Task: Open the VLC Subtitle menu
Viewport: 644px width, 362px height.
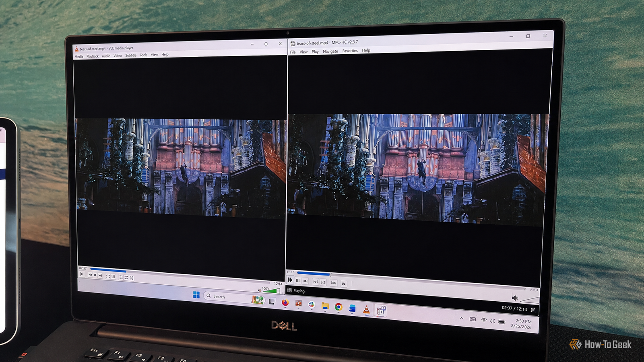Action: [131, 55]
